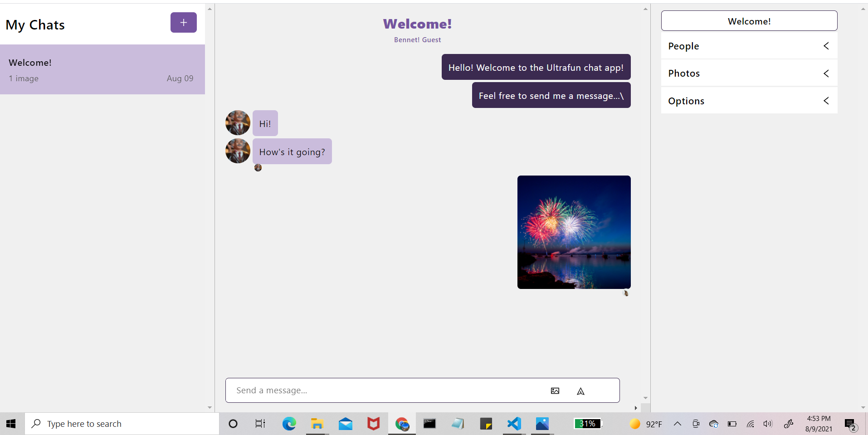Open the Welcome! chat card in My Chats
868x435 pixels.
click(102, 69)
